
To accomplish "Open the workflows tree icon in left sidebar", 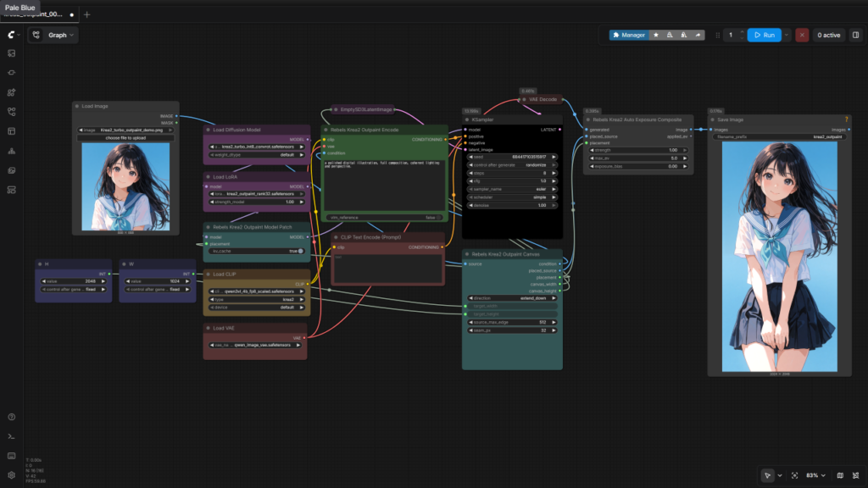I will point(12,112).
